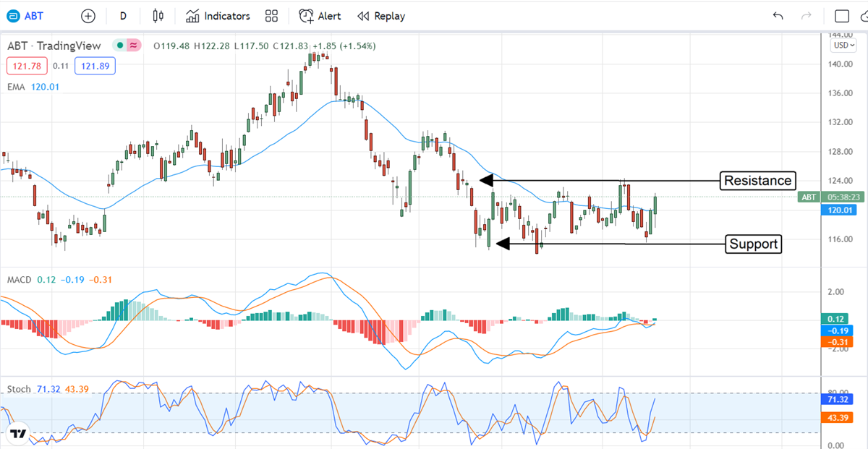Click the blue 71.32 Stoch axis label

click(838, 399)
